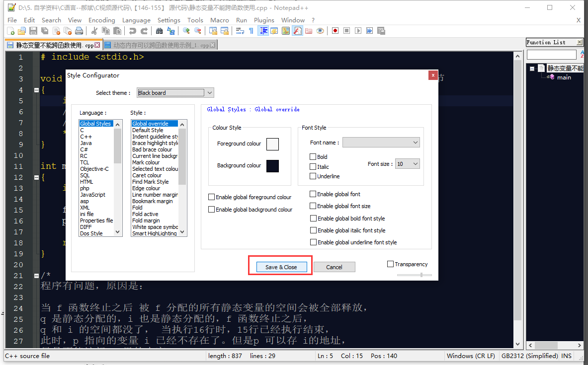Screen dimensions: 588x365
Task: Click the Transparency slider
Action: 415,275
